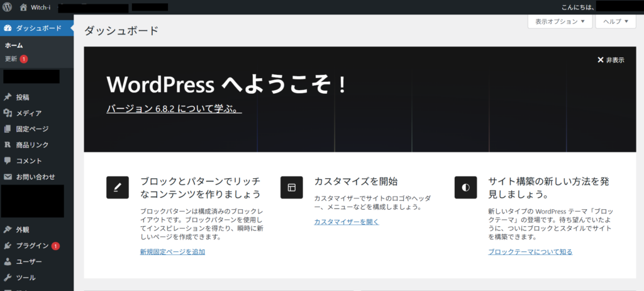This screenshot has width=644, height=291.
Task: Click the envelope icon for お問い合わせ
Action: (x=8, y=176)
